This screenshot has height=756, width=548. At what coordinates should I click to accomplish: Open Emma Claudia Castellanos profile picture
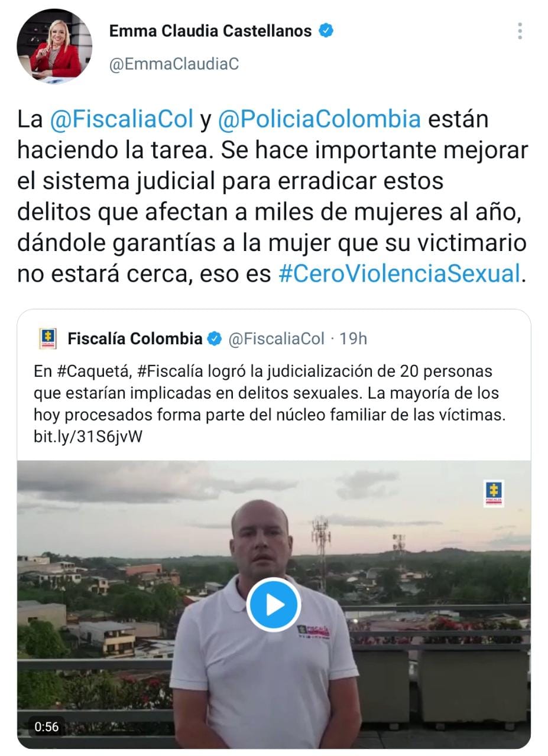(54, 46)
